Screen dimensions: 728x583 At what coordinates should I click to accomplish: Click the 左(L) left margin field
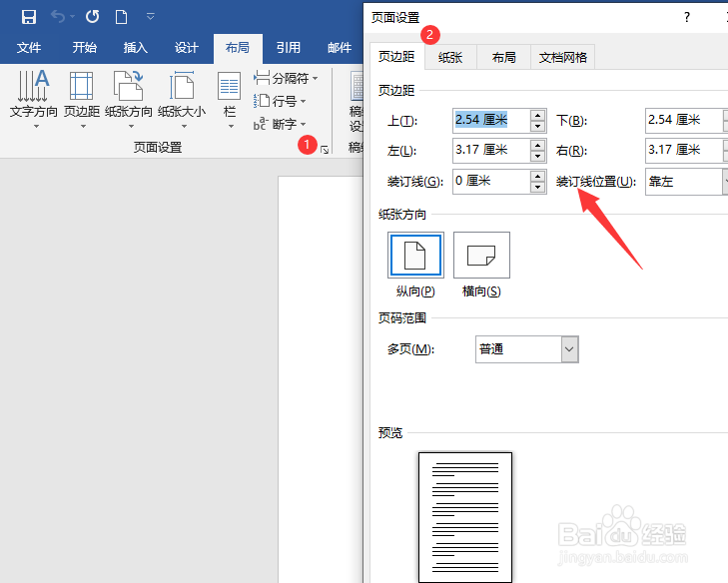point(491,151)
